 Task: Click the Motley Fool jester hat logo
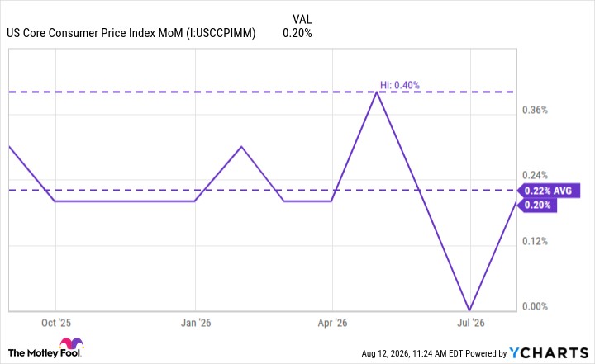click(71, 343)
